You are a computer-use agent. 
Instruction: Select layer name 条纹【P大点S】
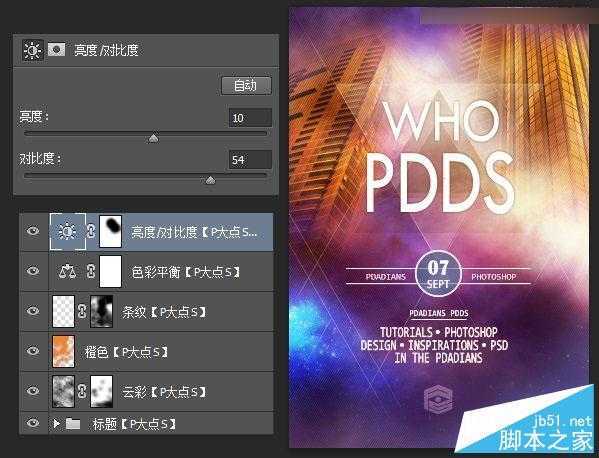tap(164, 312)
